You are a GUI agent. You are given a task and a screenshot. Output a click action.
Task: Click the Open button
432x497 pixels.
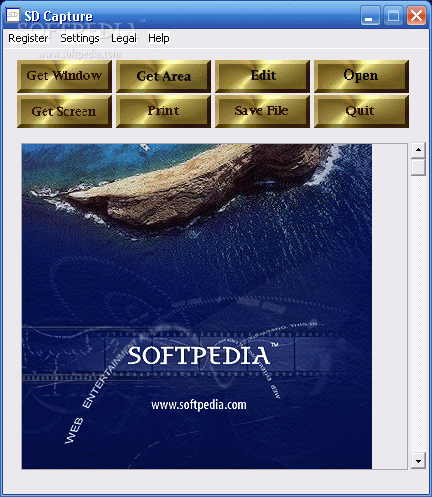pos(361,76)
